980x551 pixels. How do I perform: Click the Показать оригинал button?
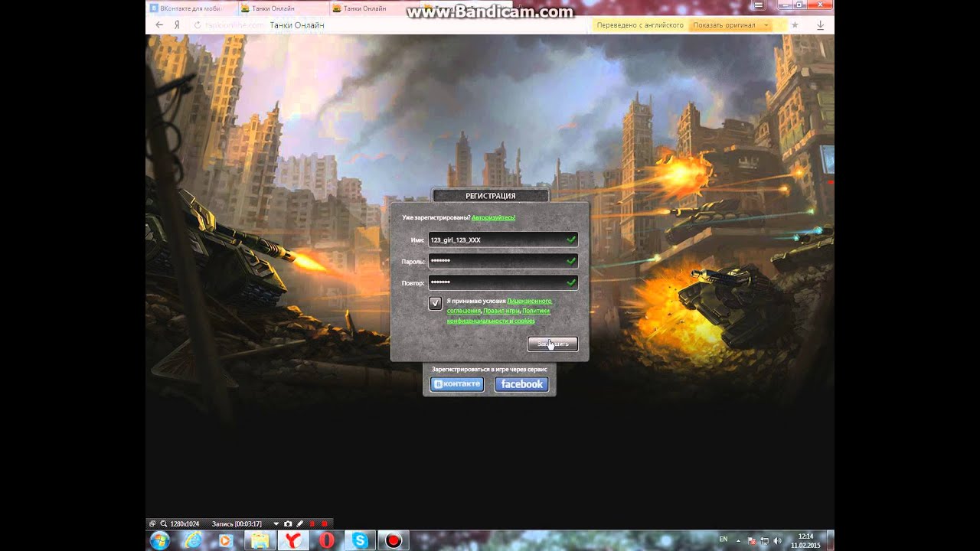point(724,25)
